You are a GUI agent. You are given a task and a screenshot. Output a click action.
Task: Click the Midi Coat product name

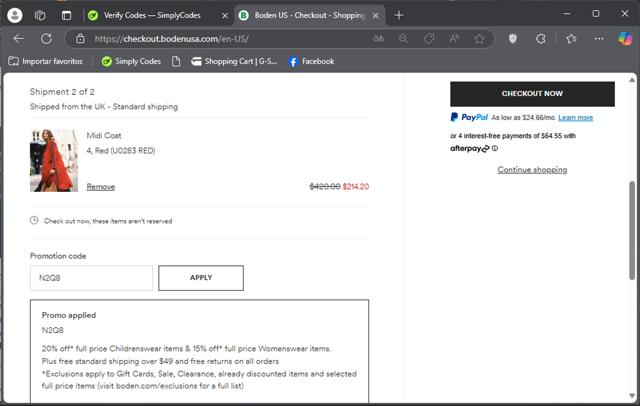coord(104,135)
